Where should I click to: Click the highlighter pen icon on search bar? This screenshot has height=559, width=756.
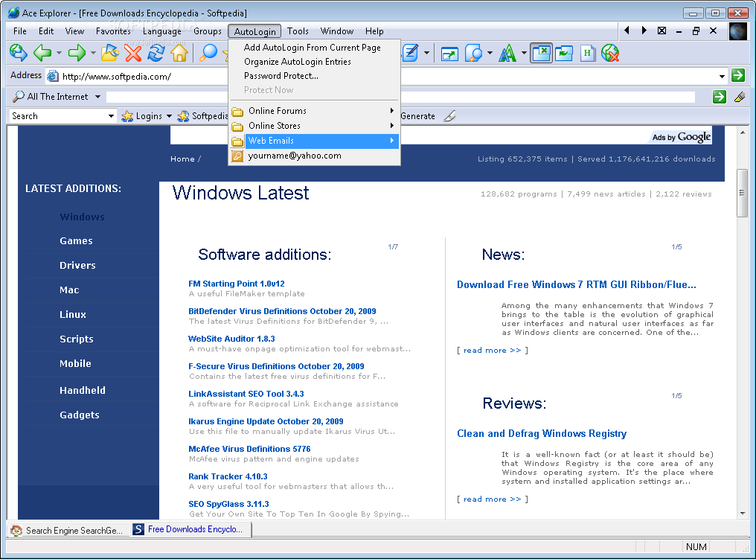[x=739, y=97]
